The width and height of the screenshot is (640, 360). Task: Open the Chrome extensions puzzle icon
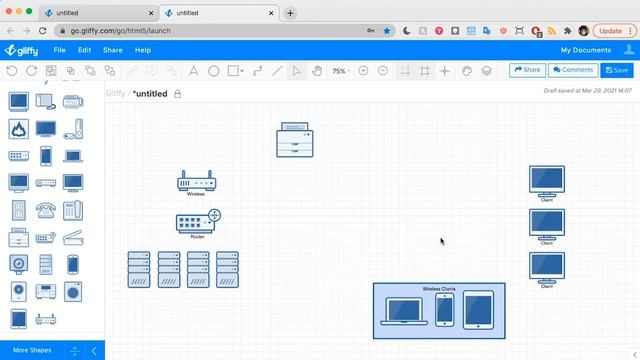point(567,31)
